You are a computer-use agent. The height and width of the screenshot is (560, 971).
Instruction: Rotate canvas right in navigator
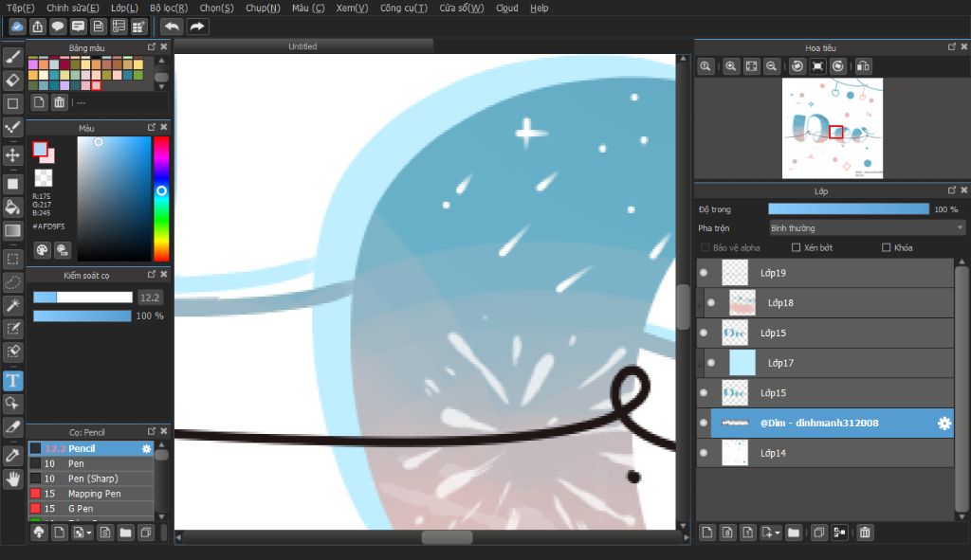(x=838, y=66)
